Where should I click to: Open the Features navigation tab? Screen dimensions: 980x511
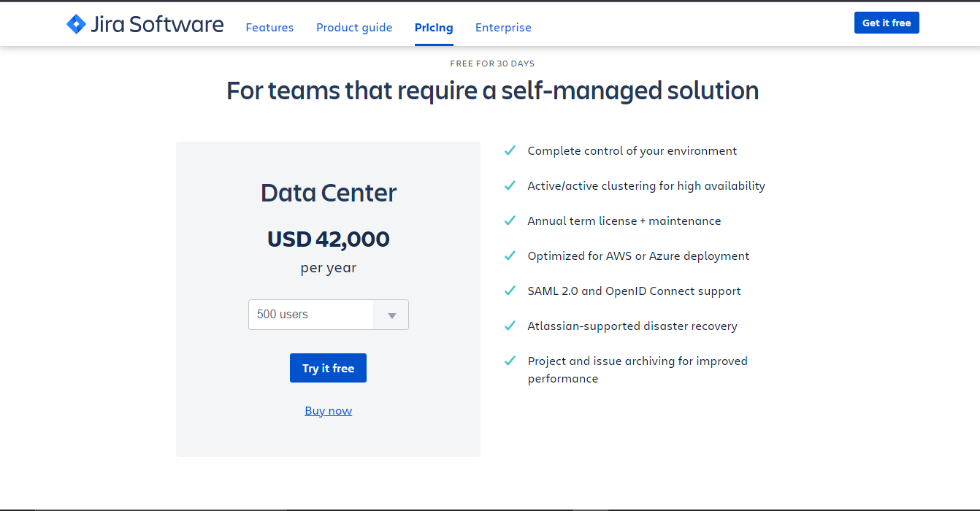click(x=269, y=28)
